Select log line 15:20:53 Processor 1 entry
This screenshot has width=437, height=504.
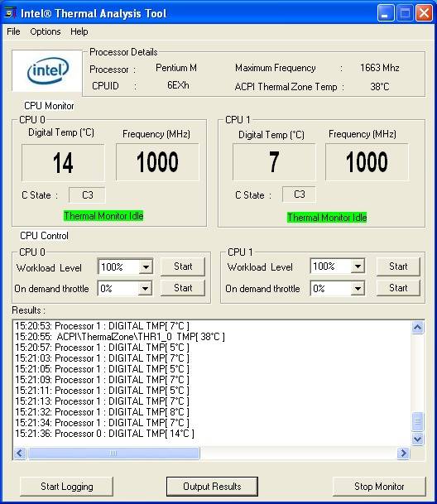click(x=102, y=326)
